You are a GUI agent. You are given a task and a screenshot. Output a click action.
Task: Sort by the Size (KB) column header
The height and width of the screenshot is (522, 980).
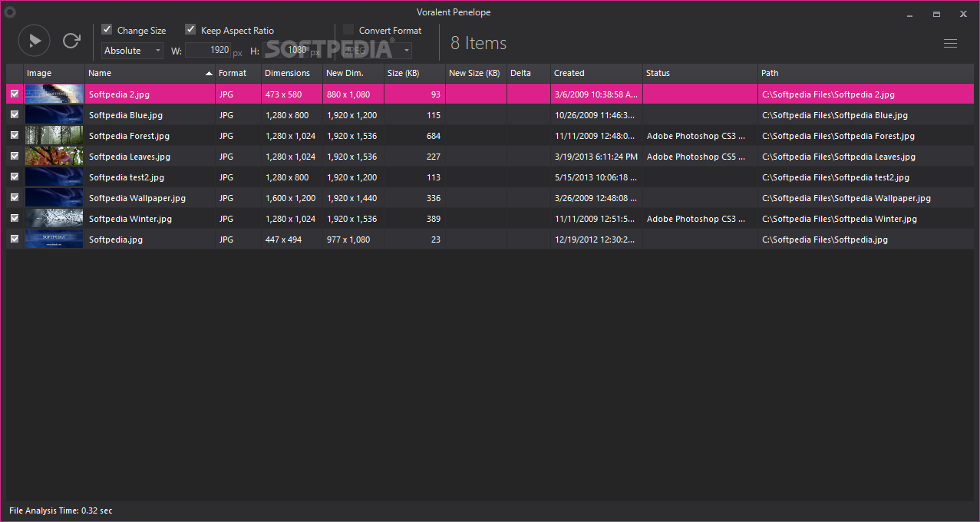414,73
